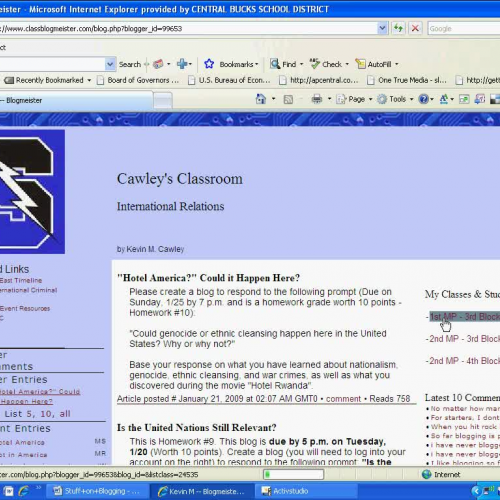Click the Refresh page icon
Screen dimensions: 500x500
398,28
